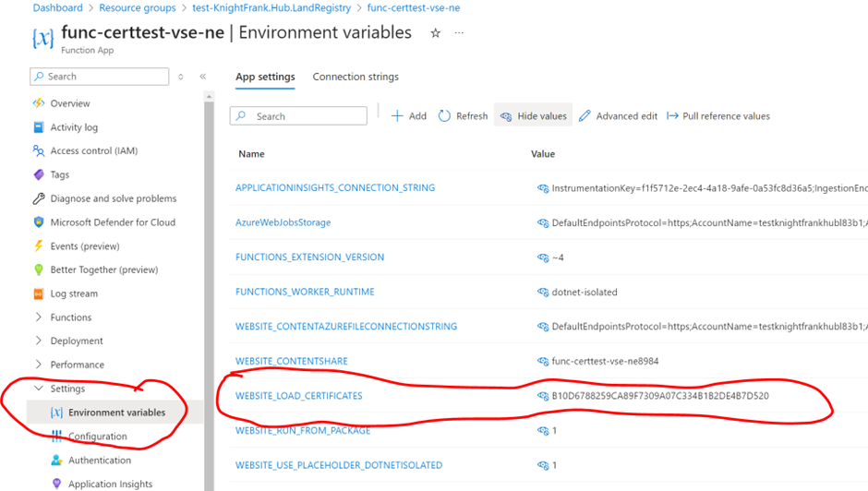Screen dimensions: 868x491
Task: Toggle visibility of AzureWebJobsStorage value
Action: pyautogui.click(x=543, y=222)
